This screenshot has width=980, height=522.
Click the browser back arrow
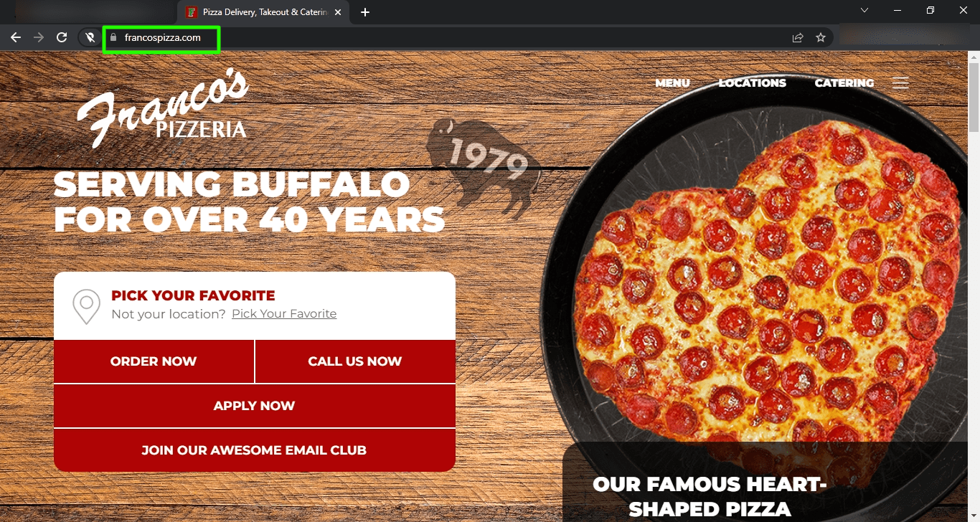[16, 37]
